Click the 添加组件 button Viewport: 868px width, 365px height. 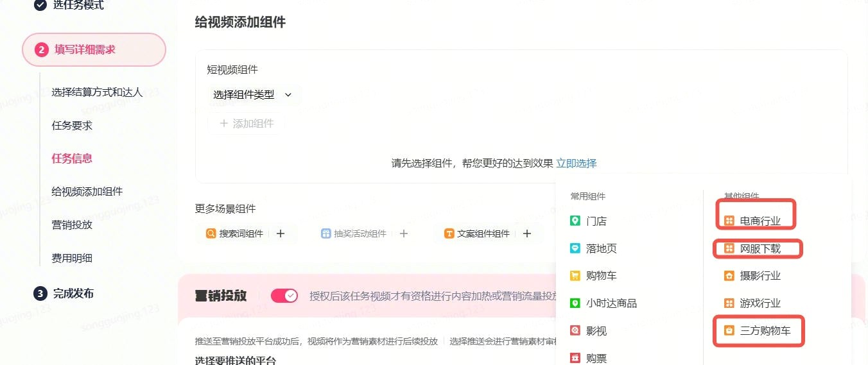(x=247, y=123)
